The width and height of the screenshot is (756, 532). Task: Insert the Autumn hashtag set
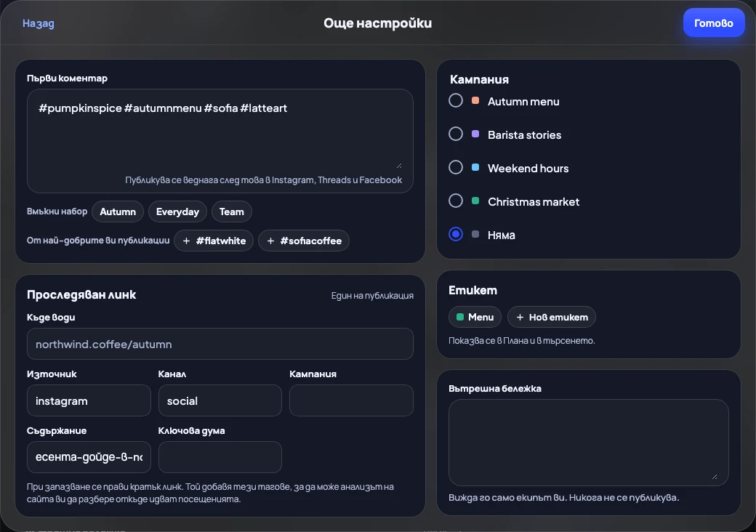coord(118,211)
